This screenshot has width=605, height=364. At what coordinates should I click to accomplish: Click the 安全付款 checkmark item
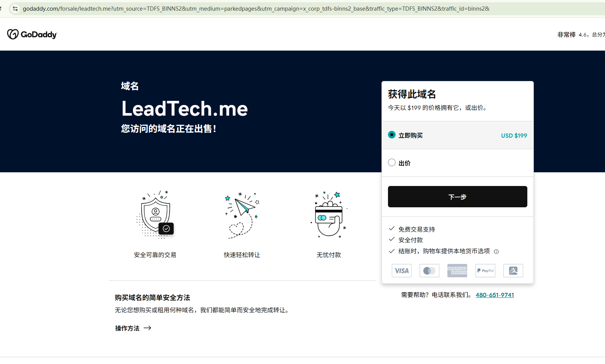[406, 240]
